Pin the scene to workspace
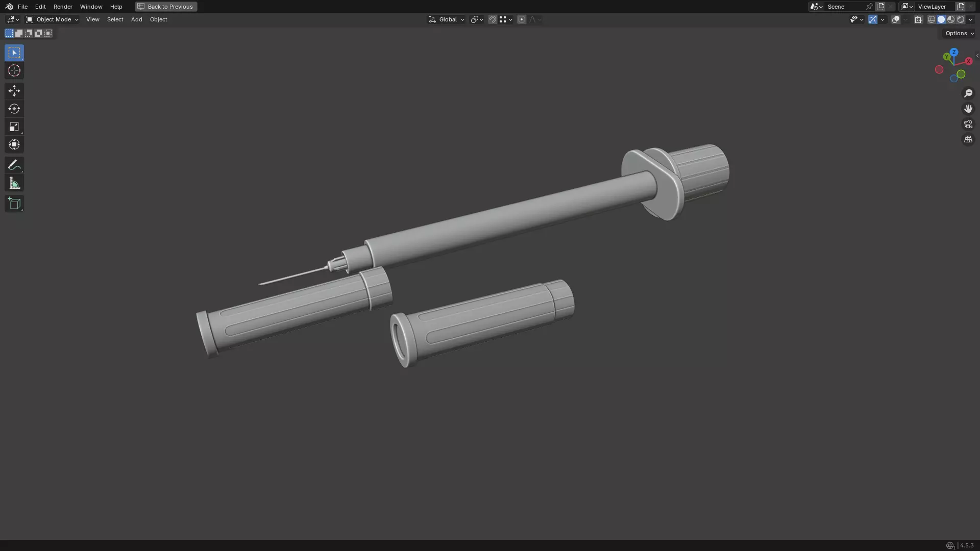Viewport: 980px width, 551px height. click(869, 7)
